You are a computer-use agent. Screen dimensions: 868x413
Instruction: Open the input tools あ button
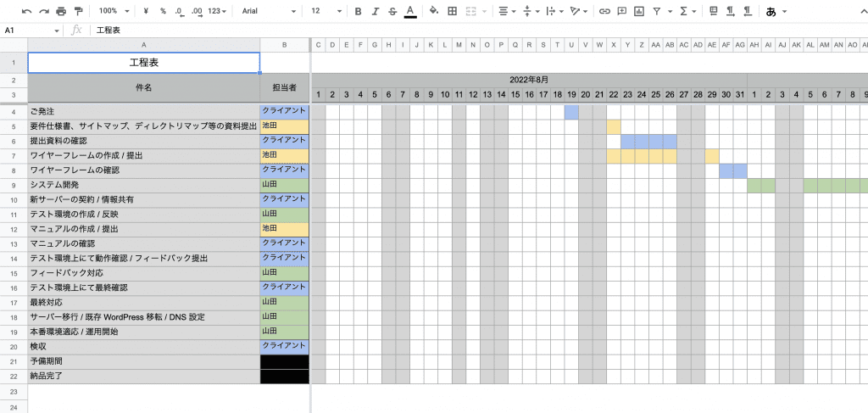(x=771, y=11)
